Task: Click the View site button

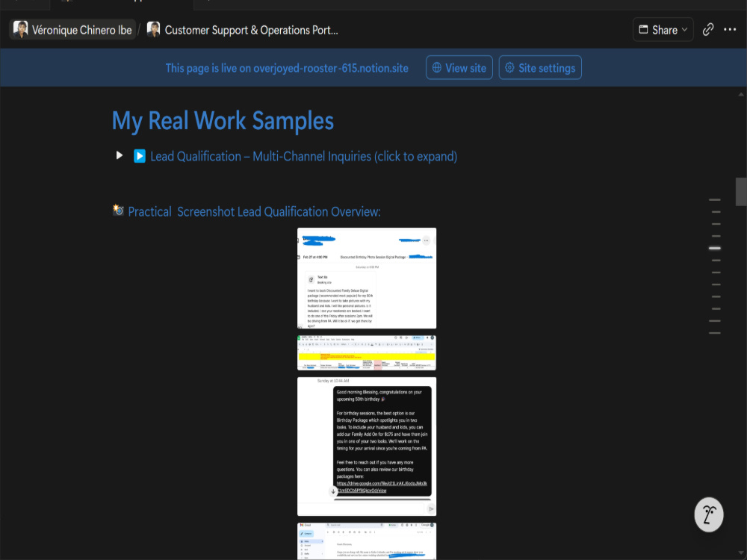Action: coord(459,68)
